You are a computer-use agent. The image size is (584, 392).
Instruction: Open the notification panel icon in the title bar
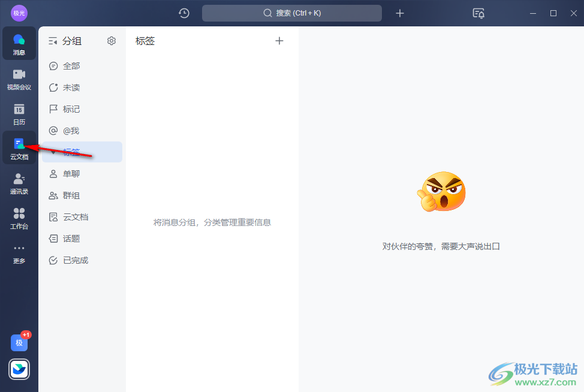(x=478, y=13)
